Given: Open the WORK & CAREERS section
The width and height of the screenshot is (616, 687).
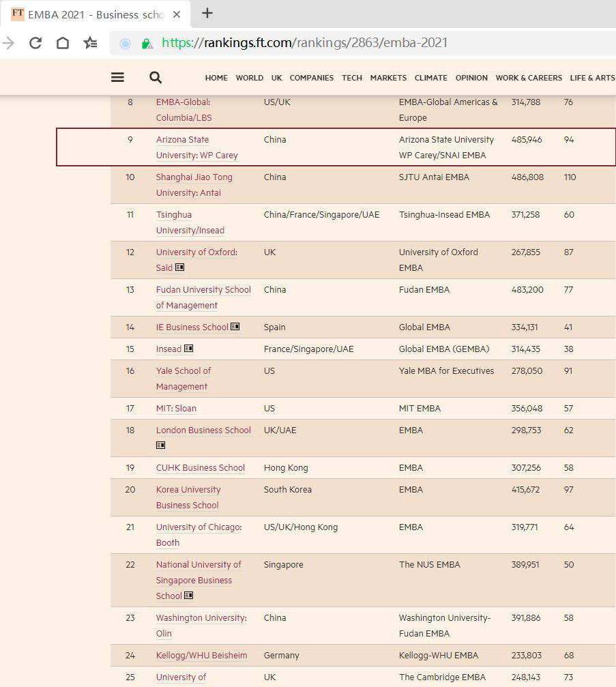Looking at the screenshot, I should [x=529, y=78].
